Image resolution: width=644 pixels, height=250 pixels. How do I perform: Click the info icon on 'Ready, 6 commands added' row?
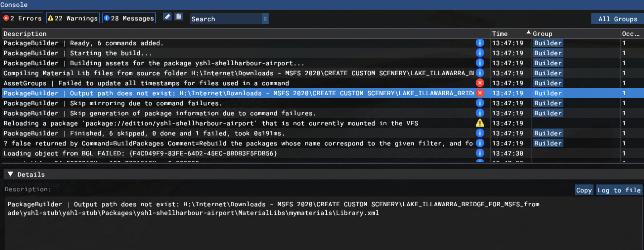[x=480, y=43]
